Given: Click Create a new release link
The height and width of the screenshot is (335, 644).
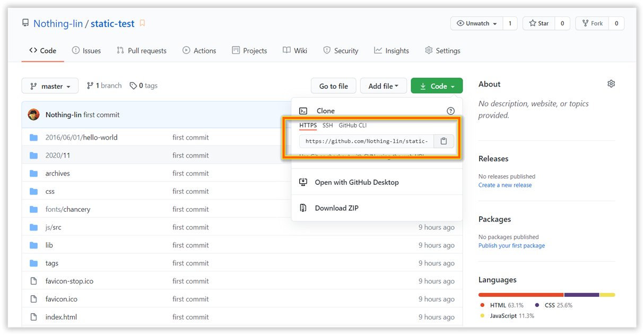Looking at the screenshot, I should coord(505,185).
